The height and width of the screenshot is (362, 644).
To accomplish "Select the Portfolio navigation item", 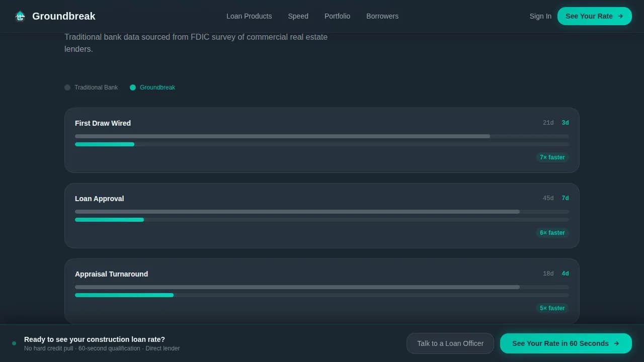I will click(337, 16).
